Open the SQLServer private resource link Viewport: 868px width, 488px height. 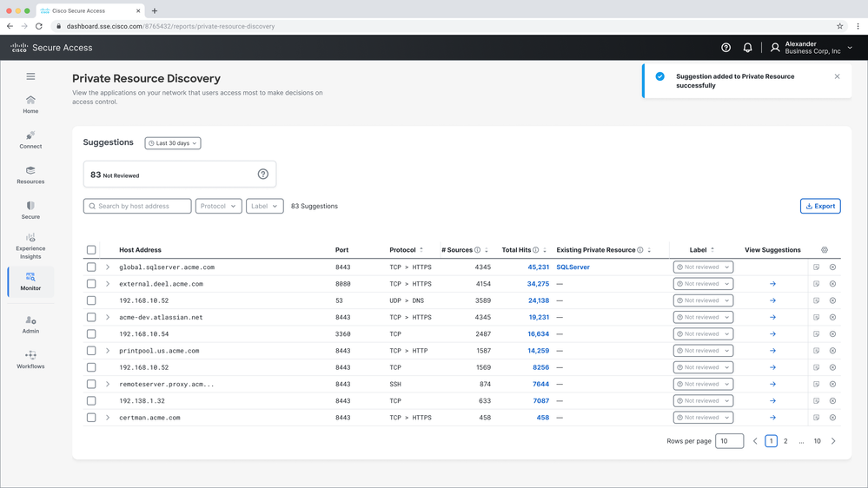point(573,267)
